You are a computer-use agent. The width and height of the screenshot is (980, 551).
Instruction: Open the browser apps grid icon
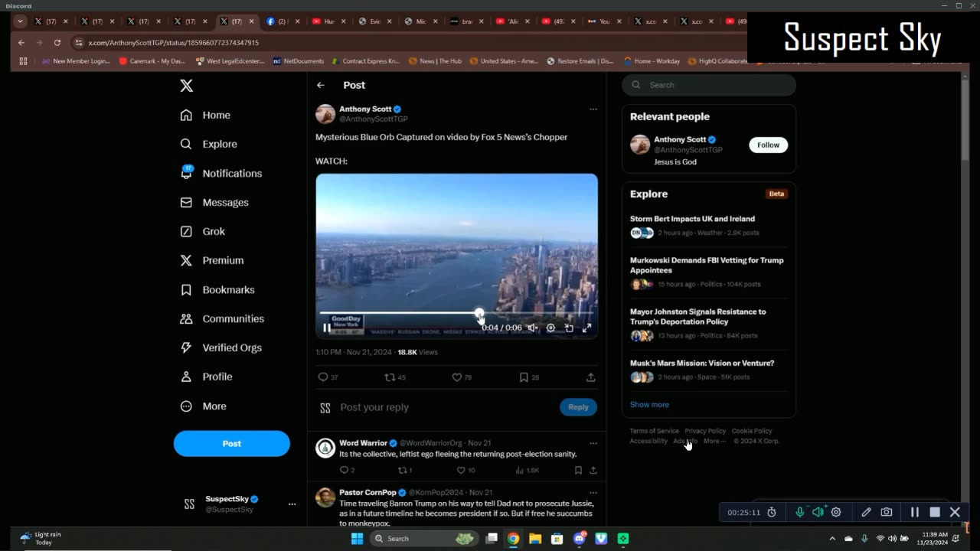click(23, 61)
